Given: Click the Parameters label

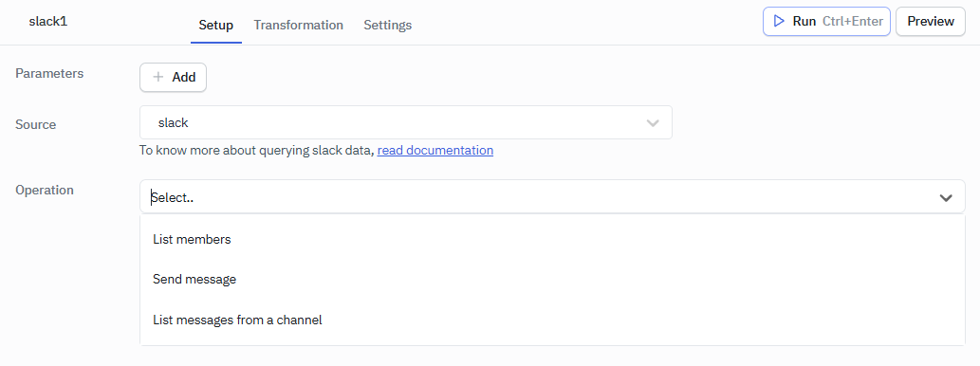Looking at the screenshot, I should point(49,73).
